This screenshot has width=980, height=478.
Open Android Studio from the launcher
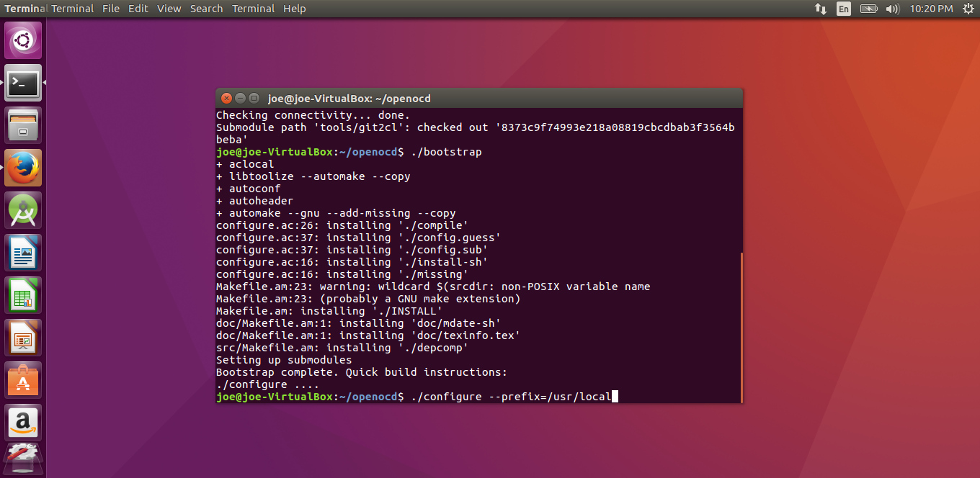[x=24, y=211]
